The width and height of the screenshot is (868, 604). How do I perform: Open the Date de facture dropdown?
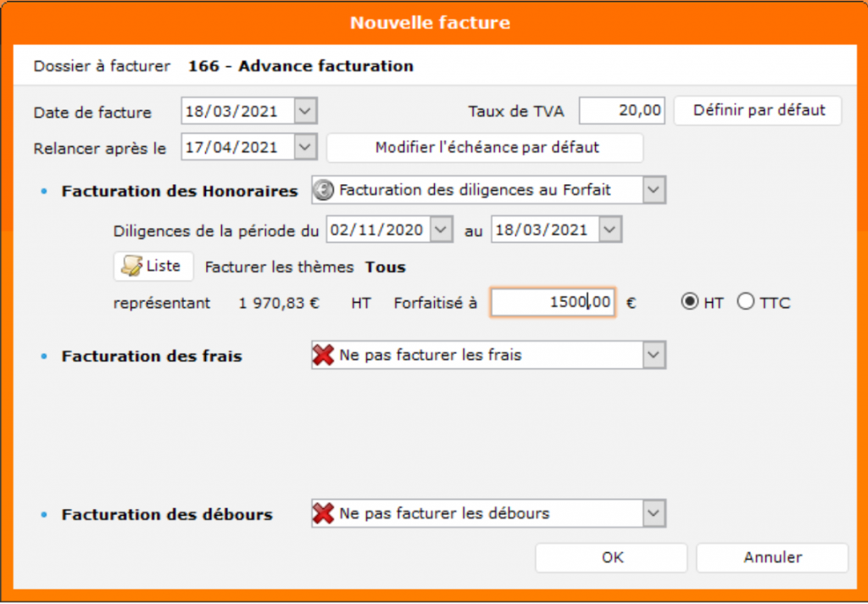pyautogui.click(x=306, y=111)
